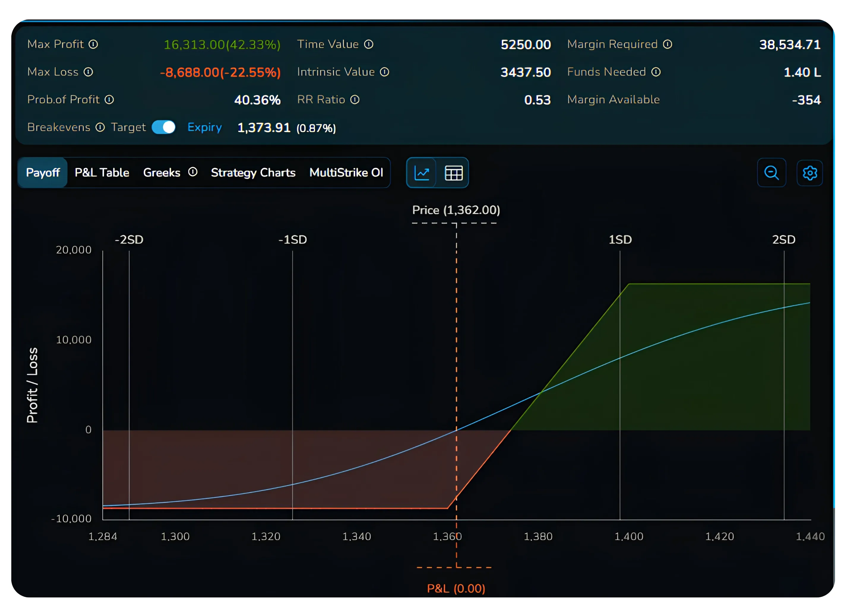The height and width of the screenshot is (616, 846).
Task: Click the 1,320 x-axis price label
Action: coord(265,536)
